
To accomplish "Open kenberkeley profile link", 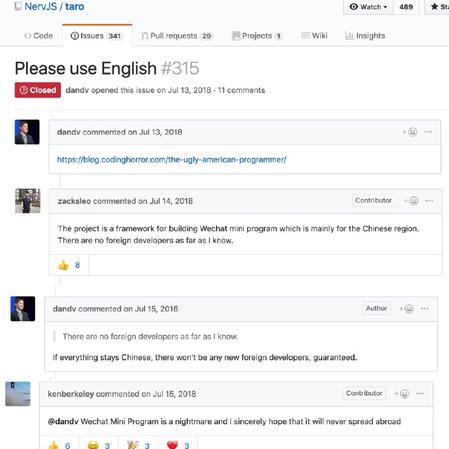I will pos(71,394).
